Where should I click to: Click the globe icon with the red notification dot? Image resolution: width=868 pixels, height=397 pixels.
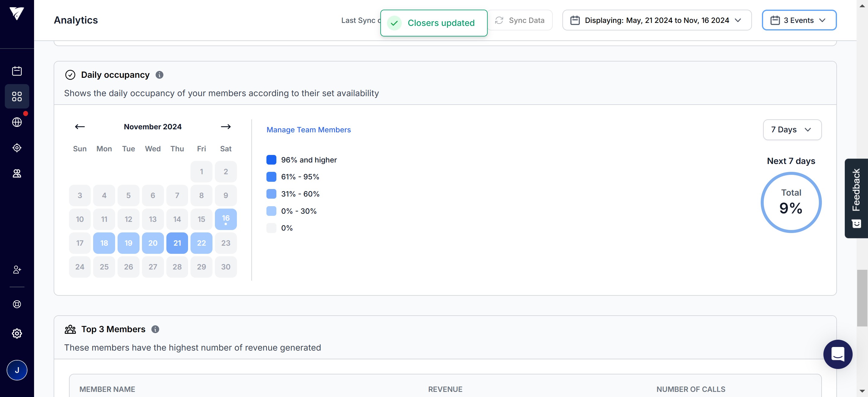coord(17,122)
